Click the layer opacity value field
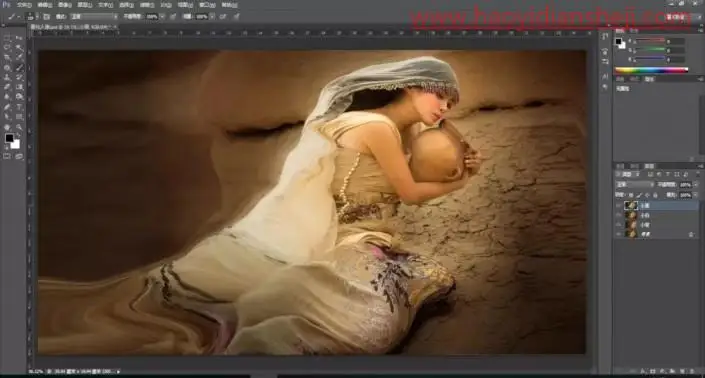Image resolution: width=705 pixels, height=378 pixels. coord(685,185)
